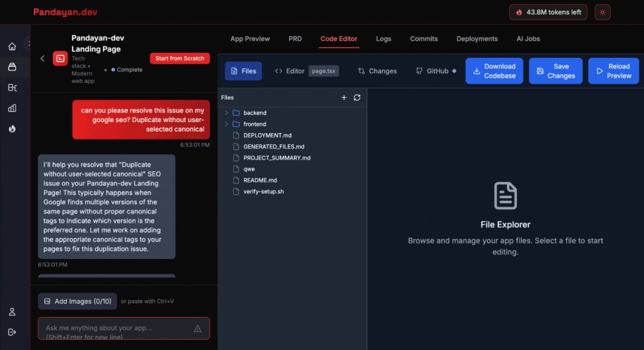Click the Download Codebase button
Screen dimensions: 644x350
[494, 71]
